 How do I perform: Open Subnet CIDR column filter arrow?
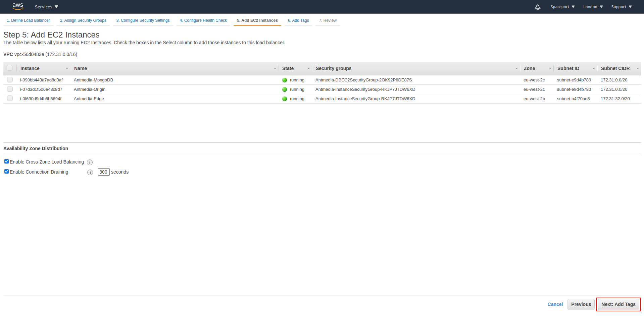638,68
